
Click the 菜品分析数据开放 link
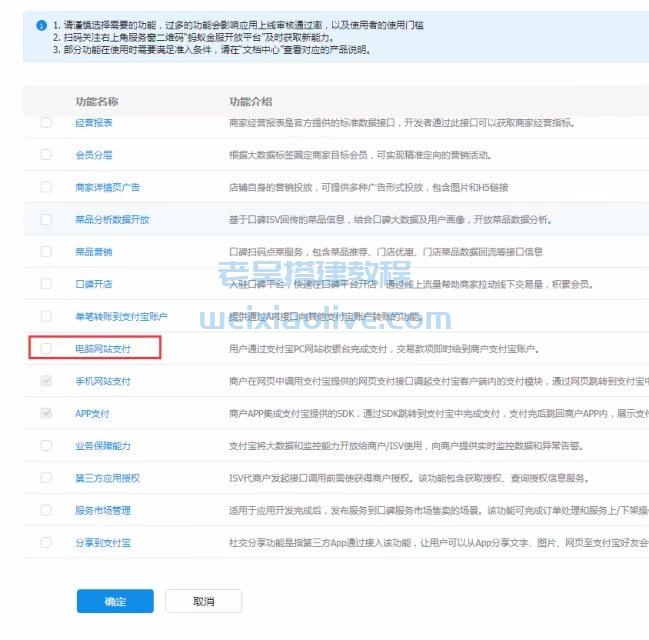point(112,220)
